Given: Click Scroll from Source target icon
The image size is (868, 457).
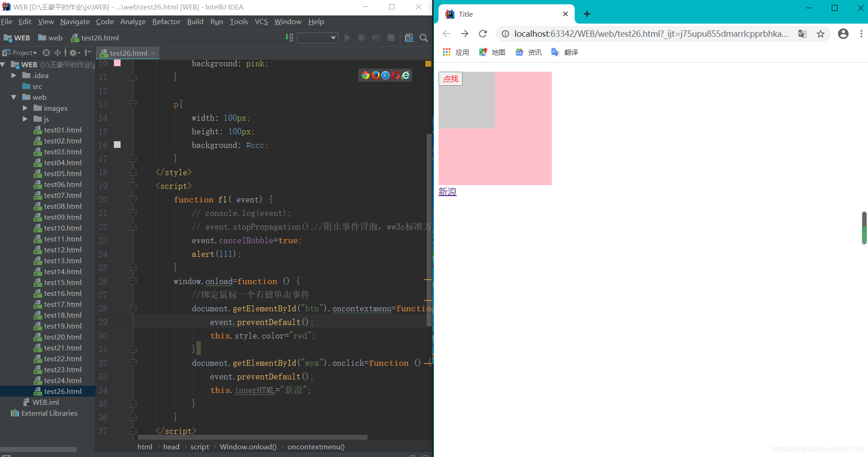Looking at the screenshot, I should point(46,53).
